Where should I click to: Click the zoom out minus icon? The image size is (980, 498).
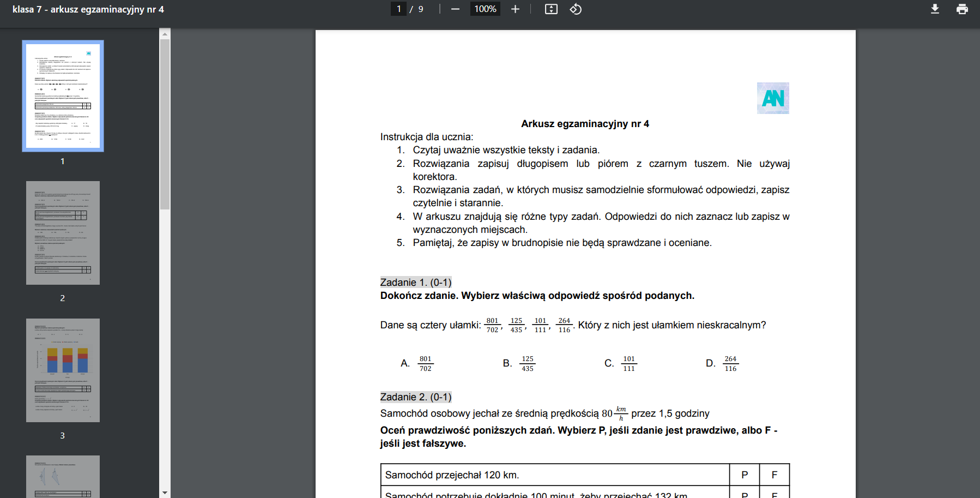(456, 9)
